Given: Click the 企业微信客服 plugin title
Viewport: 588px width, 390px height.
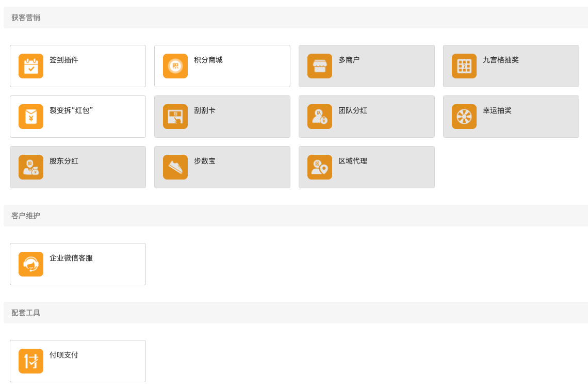Looking at the screenshot, I should point(71,258).
